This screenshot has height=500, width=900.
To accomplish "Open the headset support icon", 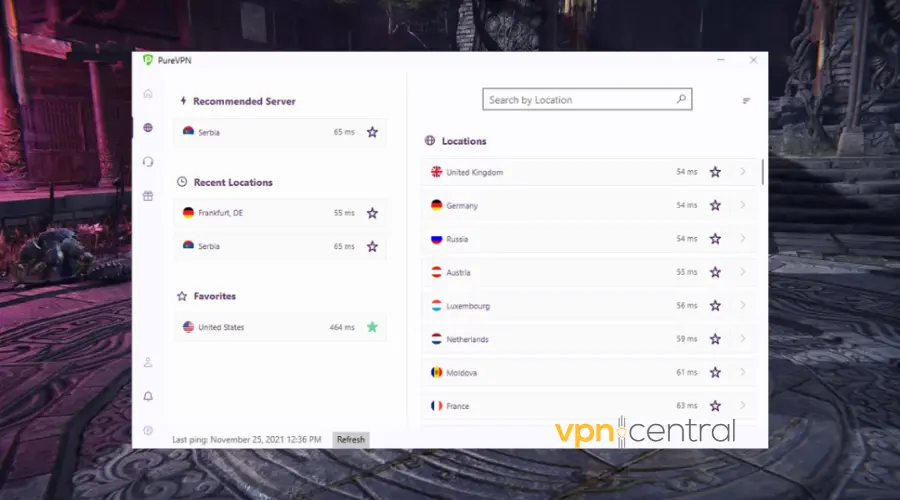I will click(x=148, y=162).
